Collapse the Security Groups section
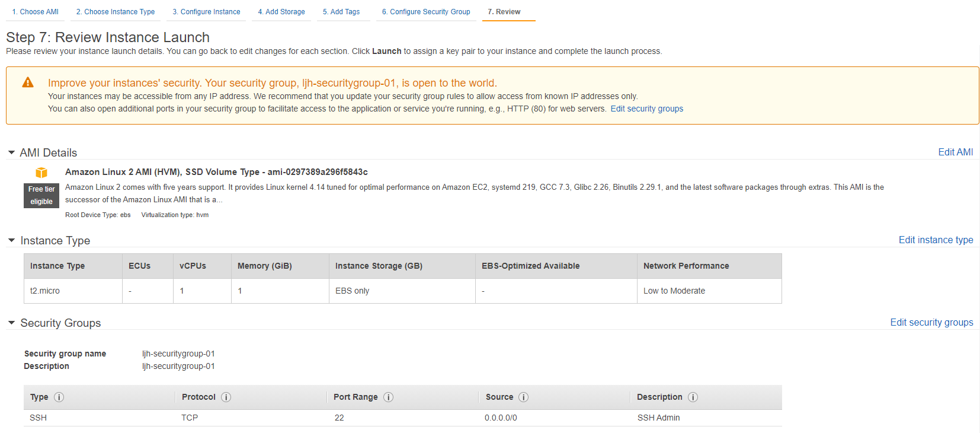The height and width of the screenshot is (433, 980). pos(11,323)
